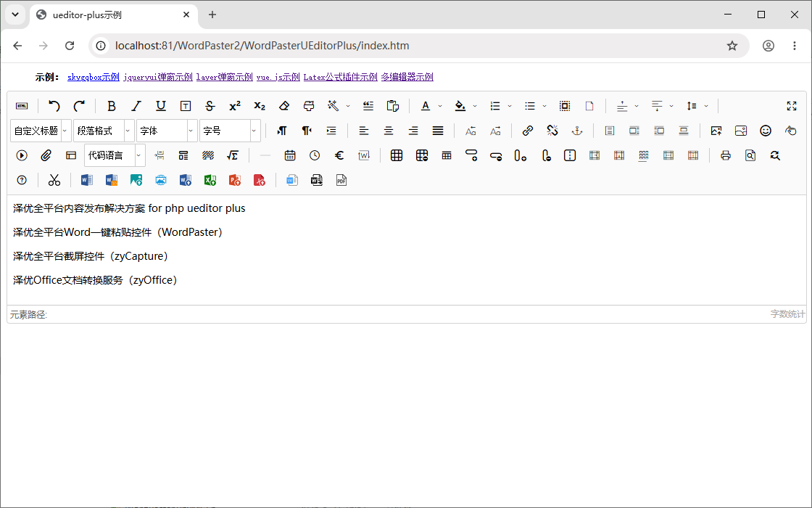Click the attachment paperclip icon
Screen dimensions: 812x508
click(x=46, y=155)
